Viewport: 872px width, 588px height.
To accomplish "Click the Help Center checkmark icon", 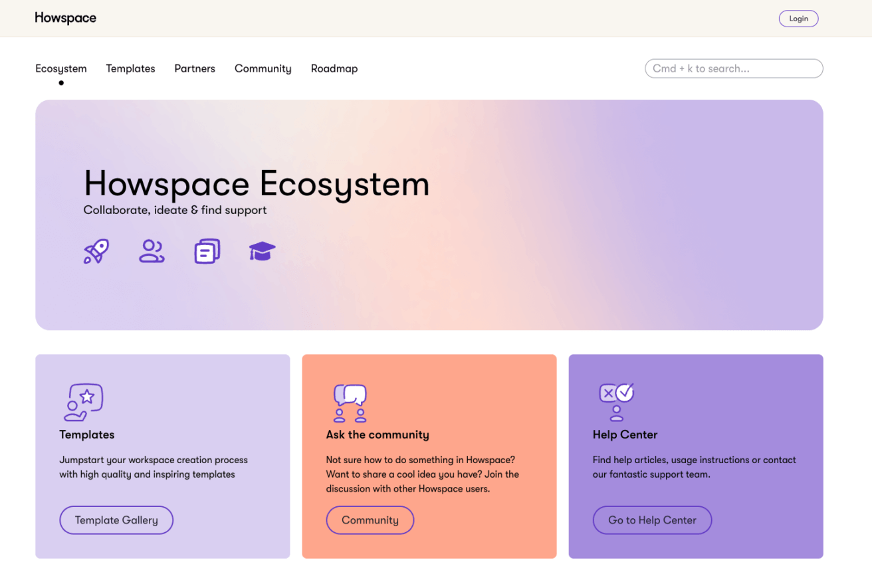I will coord(617,402).
